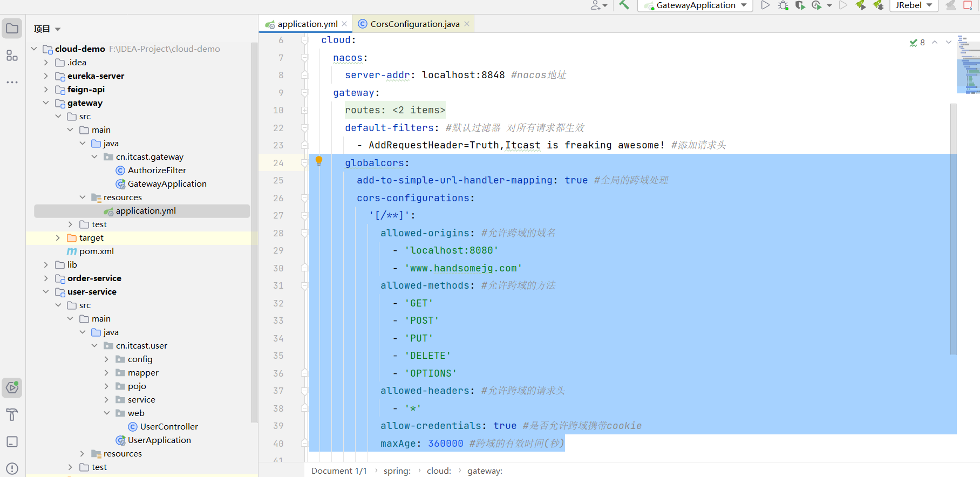Open the Build tool window hammer icon

(x=12, y=414)
